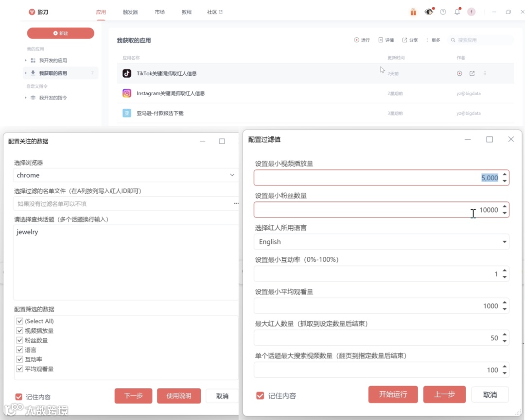Open 使用说明 button
This screenshot has height=420, width=525.
point(179,396)
